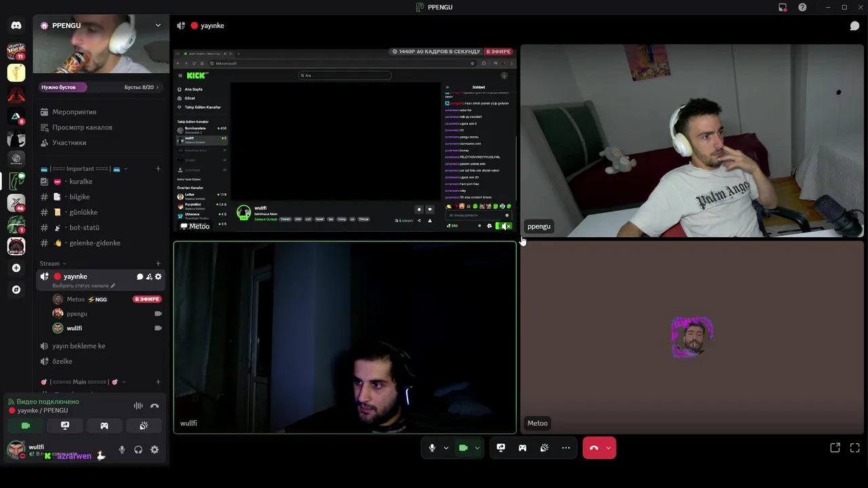The height and width of the screenshot is (488, 868).
Task: Start activity button in voice panel
Action: pyautogui.click(x=104, y=426)
